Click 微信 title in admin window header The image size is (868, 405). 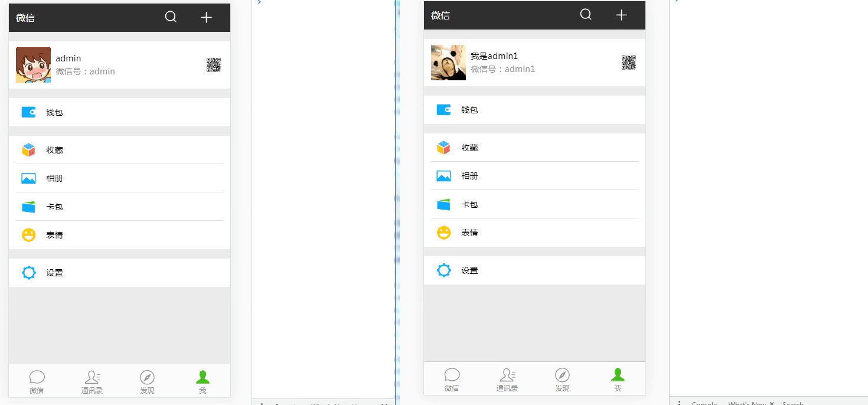pos(25,18)
